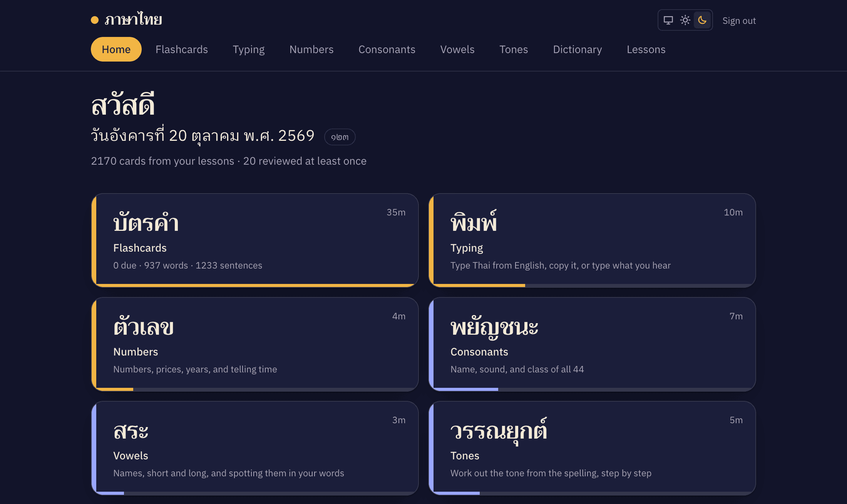Switch to the Consonants tab

(x=387, y=49)
